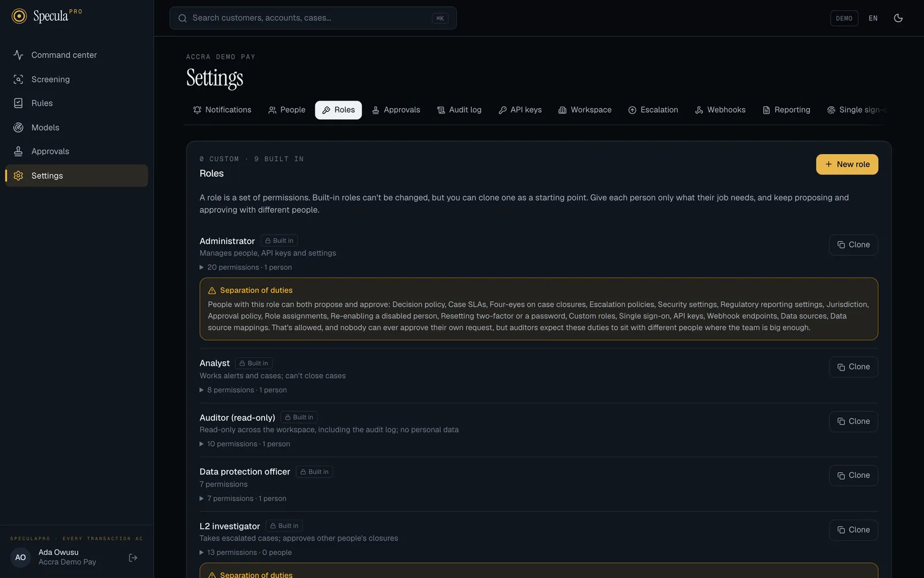Open the Audit log tab

click(x=459, y=110)
